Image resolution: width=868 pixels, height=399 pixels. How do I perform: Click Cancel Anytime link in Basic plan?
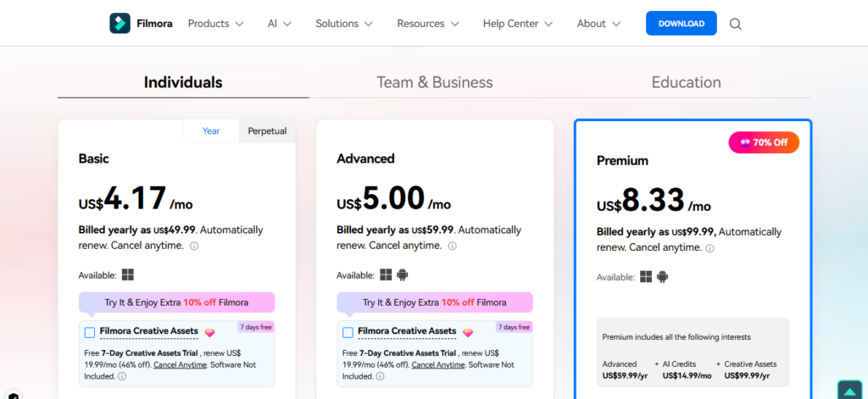click(x=180, y=364)
